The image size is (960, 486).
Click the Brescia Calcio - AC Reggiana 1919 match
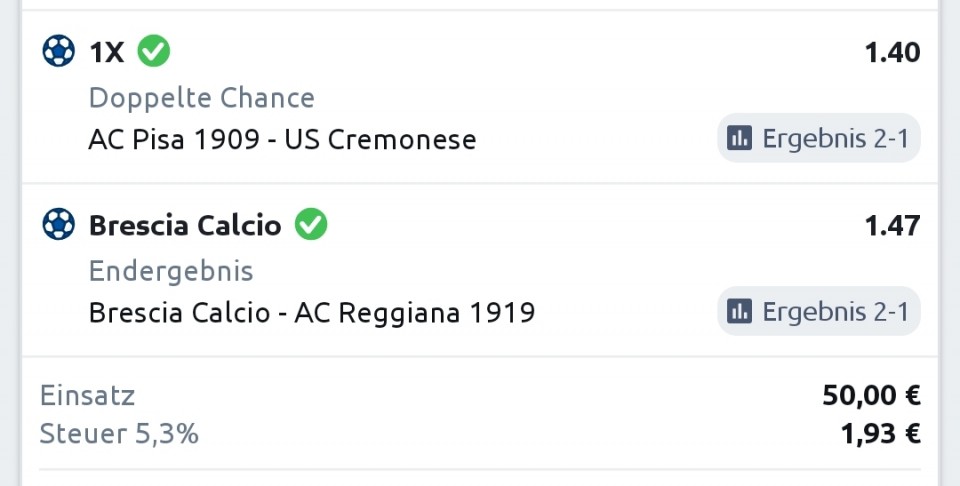312,313
